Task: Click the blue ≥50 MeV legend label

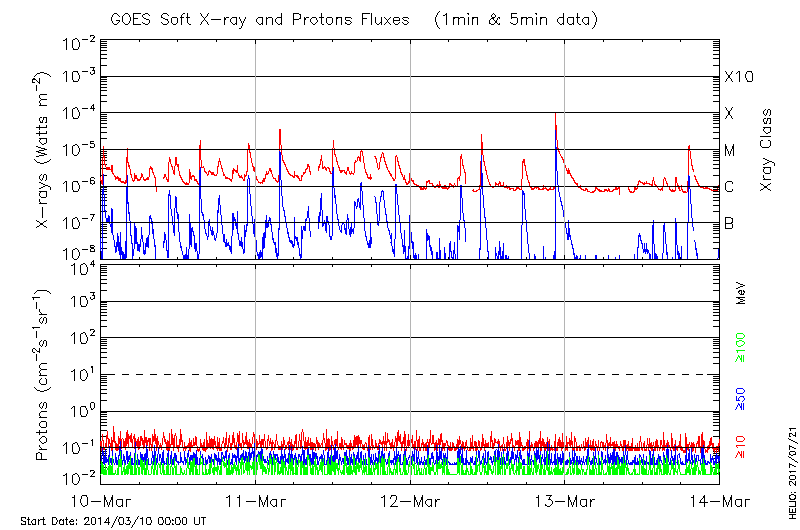Action: (741, 399)
